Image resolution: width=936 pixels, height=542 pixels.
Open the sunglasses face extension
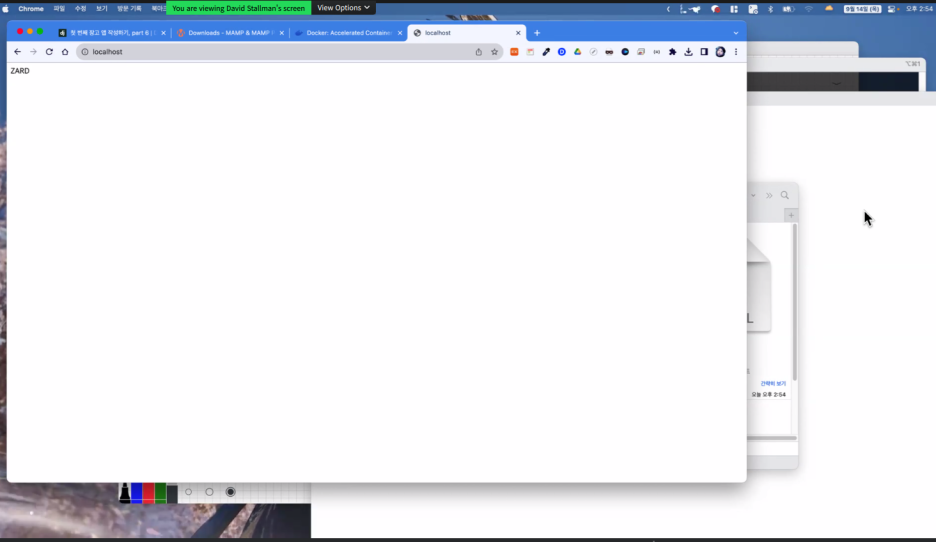609,52
